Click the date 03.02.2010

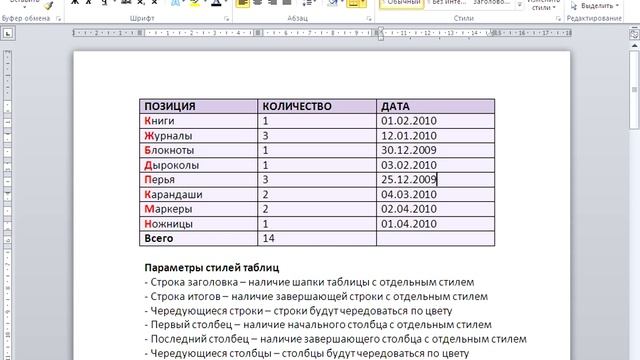click(x=409, y=165)
